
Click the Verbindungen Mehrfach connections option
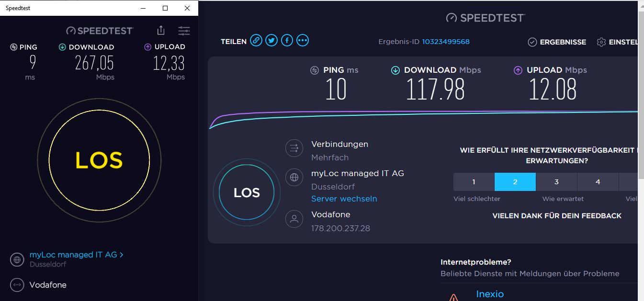point(339,144)
